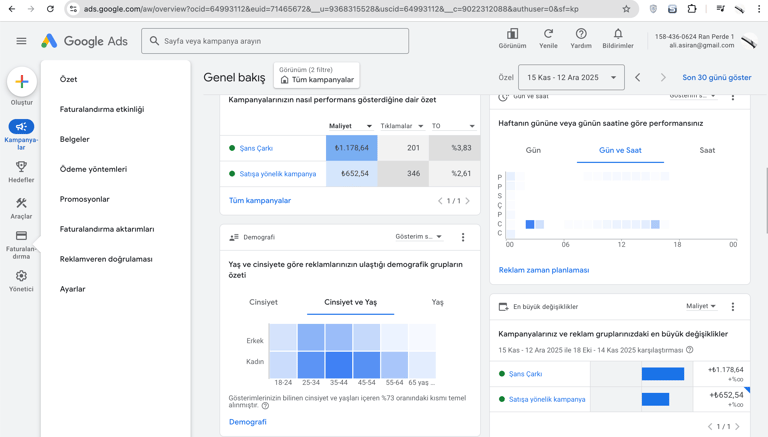768x437 pixels.
Task: Select Özet in the side menu
Action: [69, 79]
